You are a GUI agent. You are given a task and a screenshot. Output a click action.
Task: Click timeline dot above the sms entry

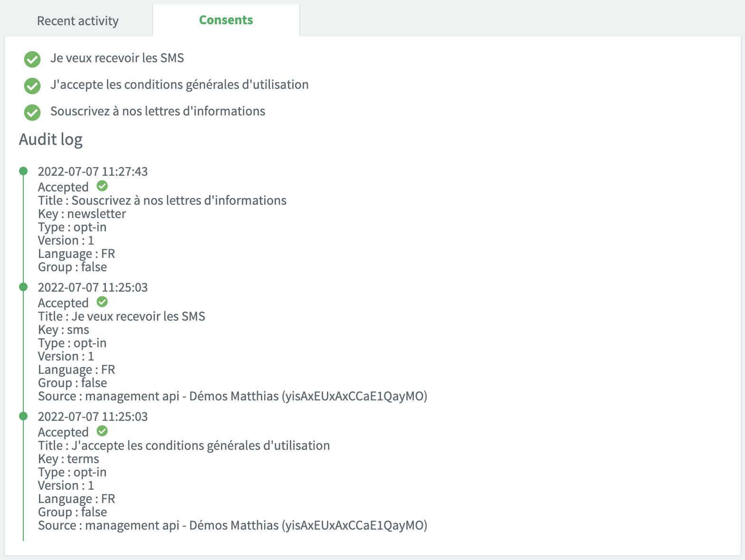click(23, 287)
